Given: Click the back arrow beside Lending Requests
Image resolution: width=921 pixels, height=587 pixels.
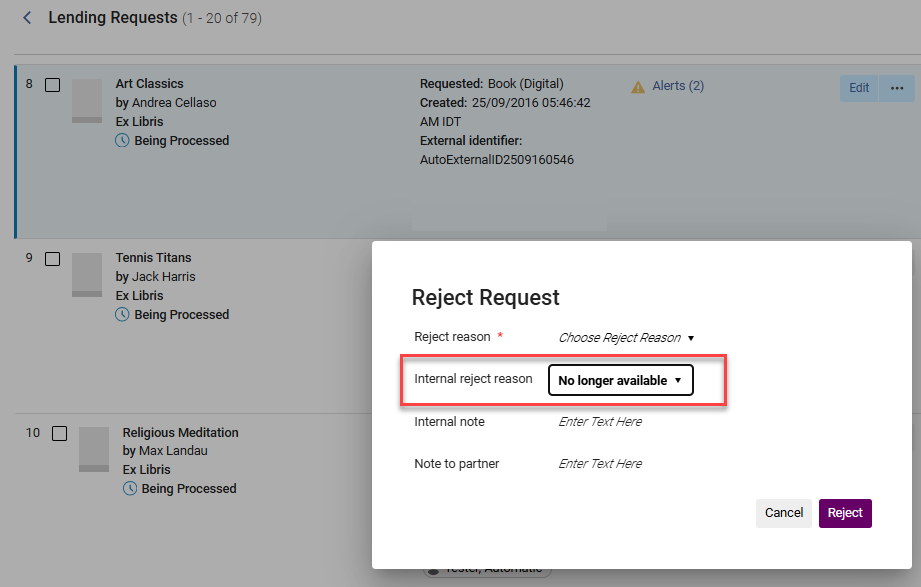Looking at the screenshot, I should point(27,18).
